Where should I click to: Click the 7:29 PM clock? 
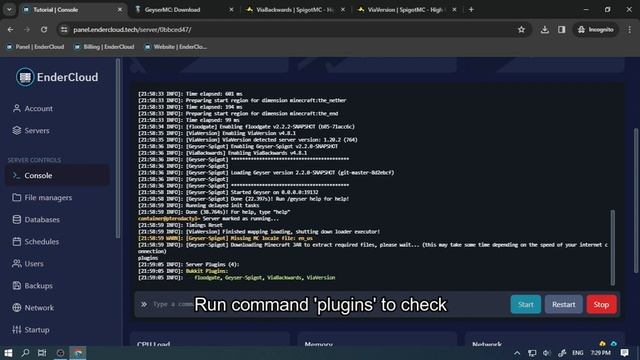[x=600, y=353]
